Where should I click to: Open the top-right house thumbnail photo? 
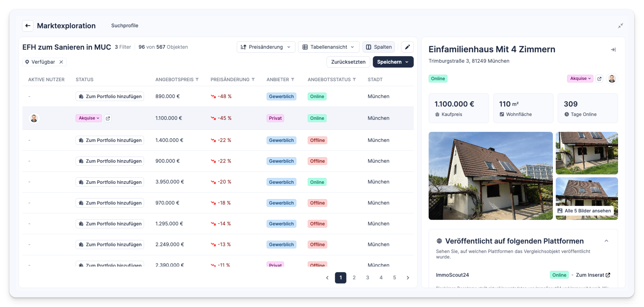click(587, 153)
